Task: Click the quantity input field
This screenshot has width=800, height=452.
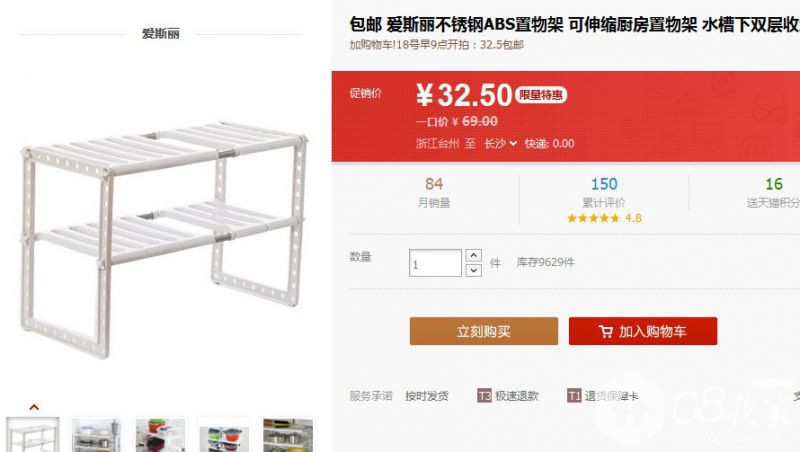Action: tap(435, 263)
